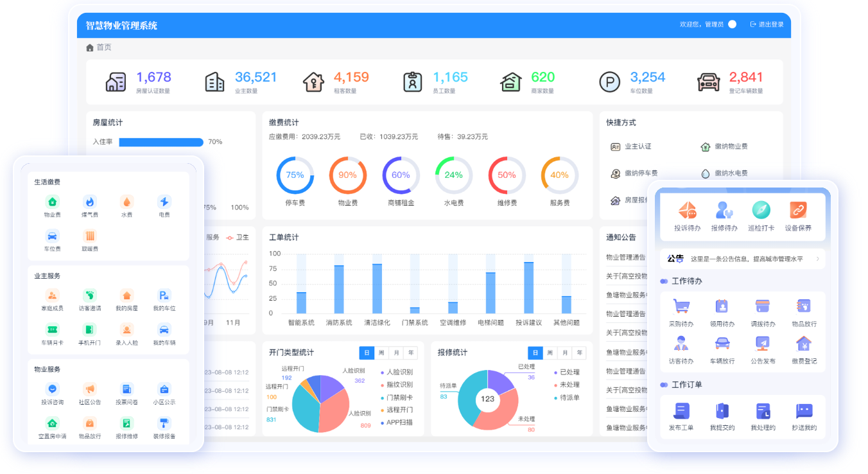
Task: Click the 发布工单 work order icon
Action: click(x=681, y=411)
